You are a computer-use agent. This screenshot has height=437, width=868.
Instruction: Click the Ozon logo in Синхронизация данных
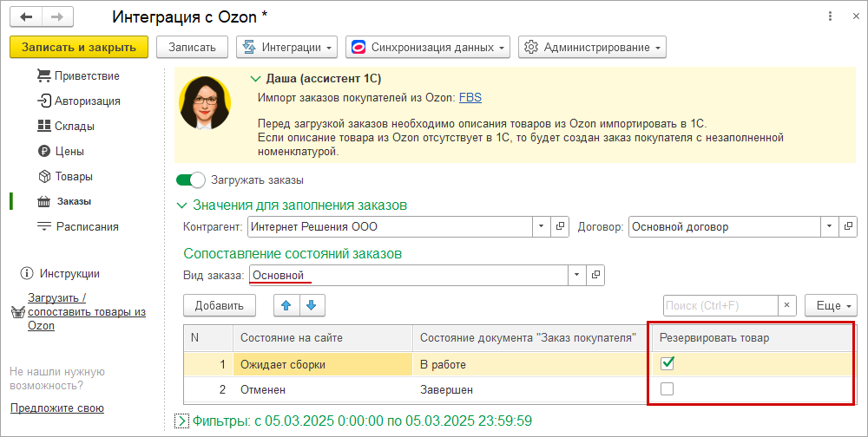[358, 47]
